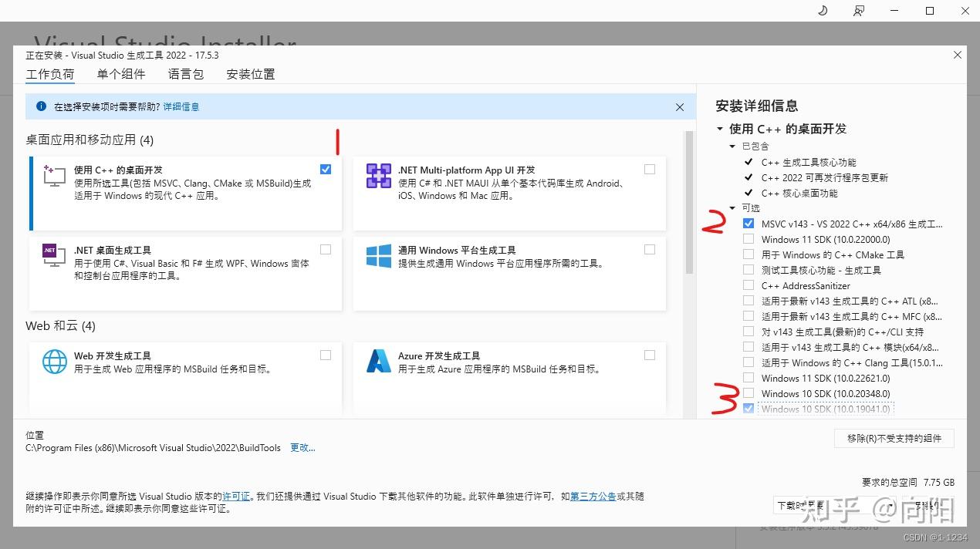Image resolution: width=980 pixels, height=549 pixels.
Task: Click the Azure 开发生成工具 icon
Action: tap(378, 362)
